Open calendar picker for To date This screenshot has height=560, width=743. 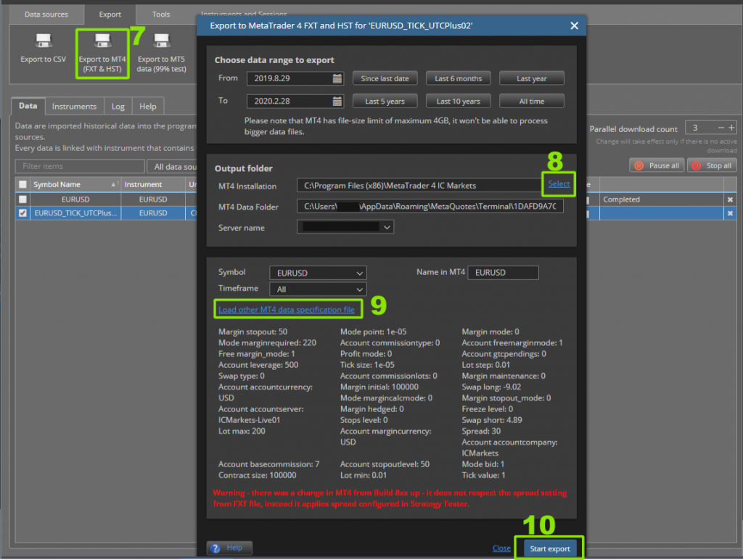337,101
